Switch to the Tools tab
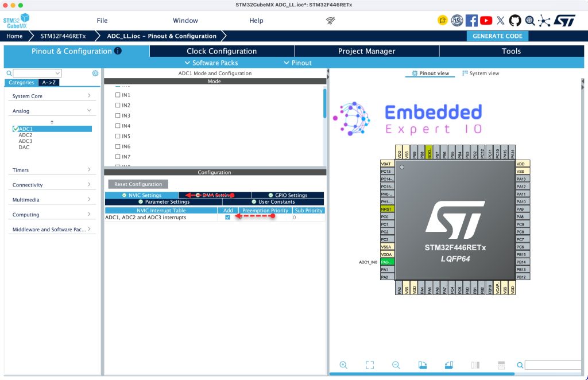Viewport: 588px width, 380px height. click(x=512, y=51)
